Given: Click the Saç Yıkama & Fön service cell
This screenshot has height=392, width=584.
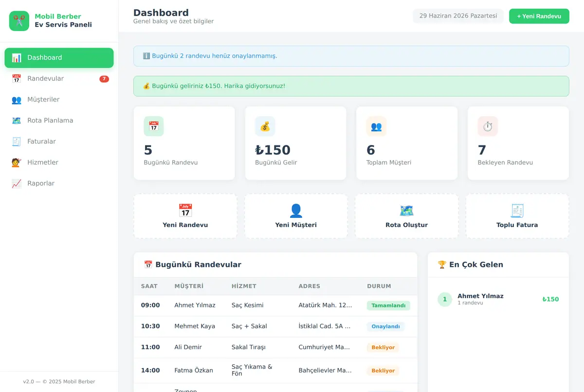Looking at the screenshot, I should (252, 370).
